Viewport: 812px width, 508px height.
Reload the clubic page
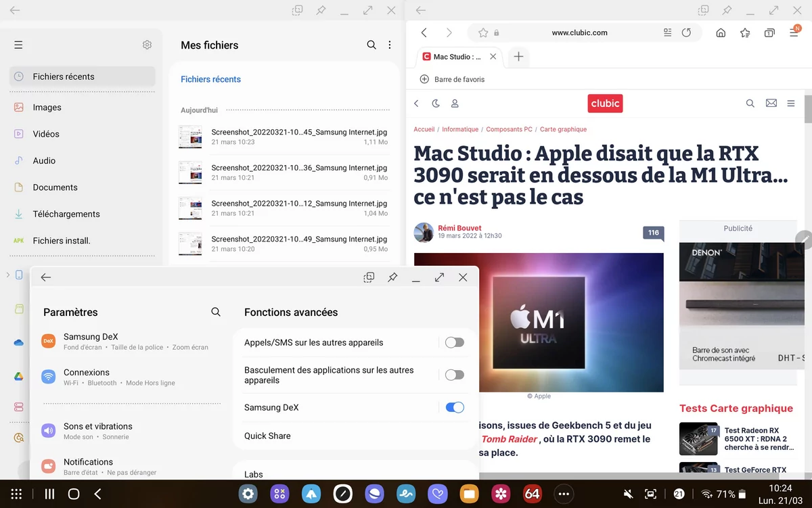tap(686, 32)
